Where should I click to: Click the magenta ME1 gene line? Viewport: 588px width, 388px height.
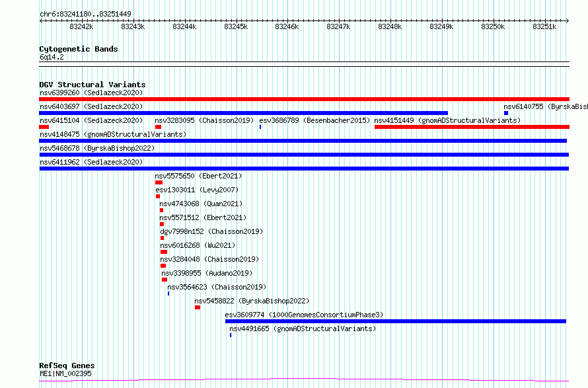pyautogui.click(x=304, y=380)
